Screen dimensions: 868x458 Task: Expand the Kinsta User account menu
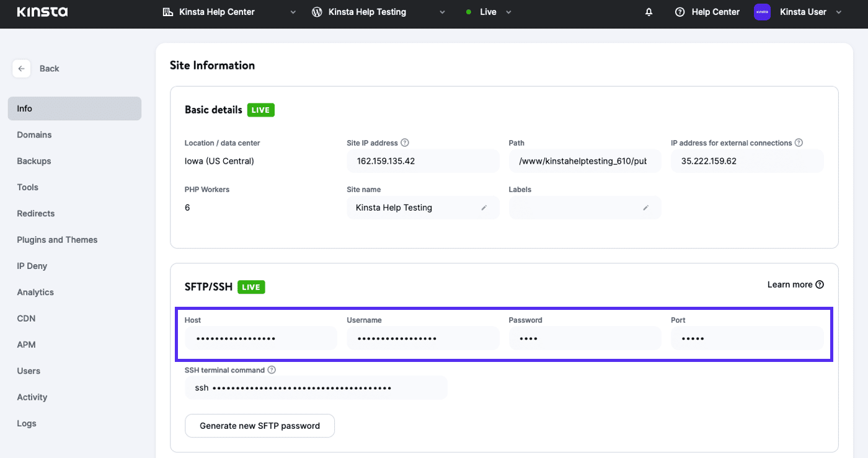coord(839,11)
